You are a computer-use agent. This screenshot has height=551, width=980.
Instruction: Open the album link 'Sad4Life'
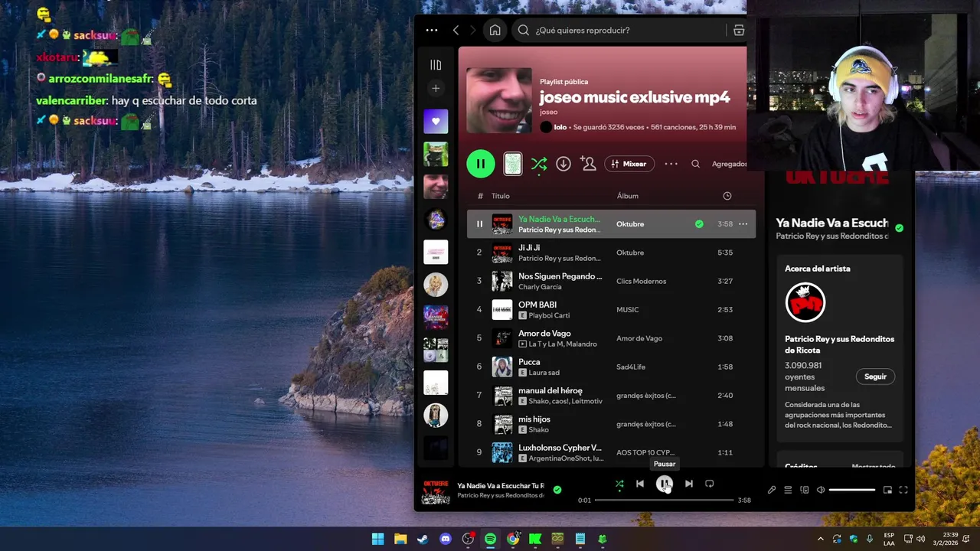631,367
